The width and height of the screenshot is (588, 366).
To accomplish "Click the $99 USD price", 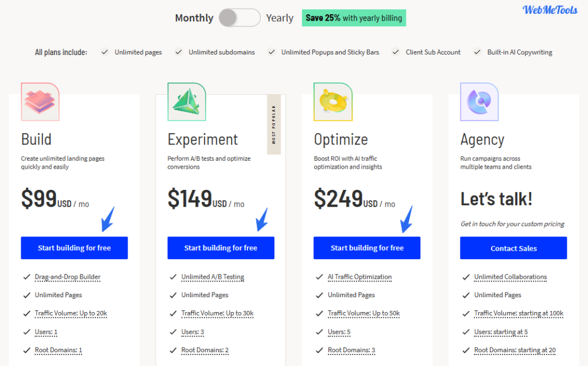I will pos(55,198).
